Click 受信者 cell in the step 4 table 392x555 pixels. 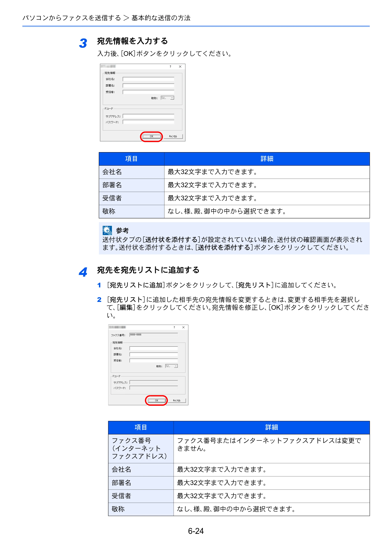pyautogui.click(x=141, y=496)
